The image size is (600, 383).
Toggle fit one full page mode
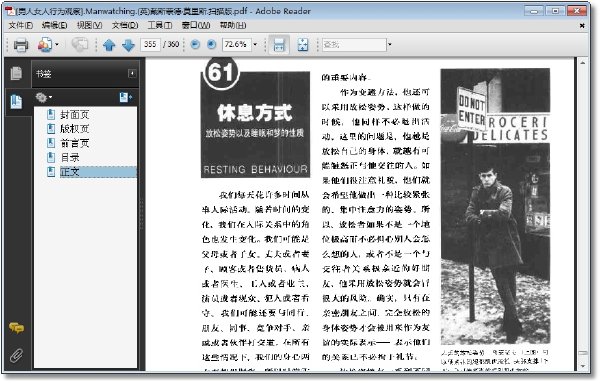(x=303, y=45)
